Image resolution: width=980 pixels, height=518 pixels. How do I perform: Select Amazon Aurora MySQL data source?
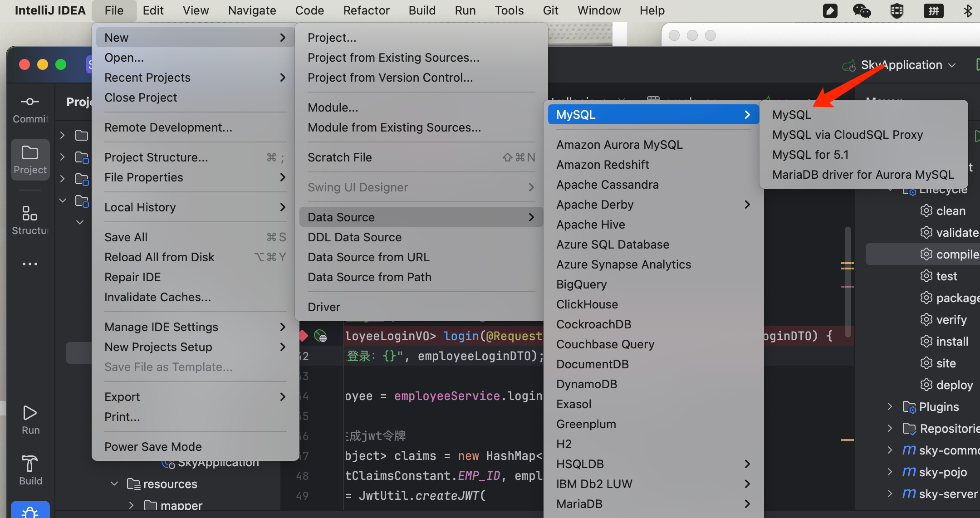pos(619,145)
